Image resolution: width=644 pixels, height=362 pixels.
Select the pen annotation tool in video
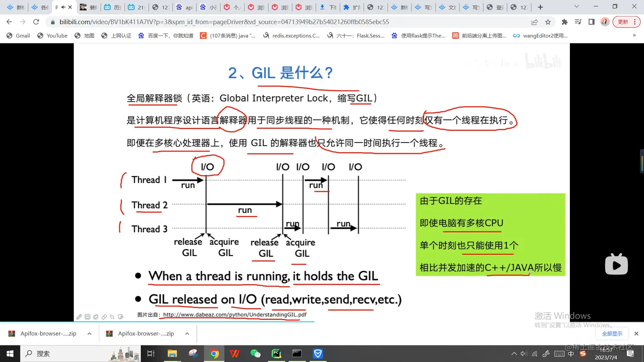(79, 317)
